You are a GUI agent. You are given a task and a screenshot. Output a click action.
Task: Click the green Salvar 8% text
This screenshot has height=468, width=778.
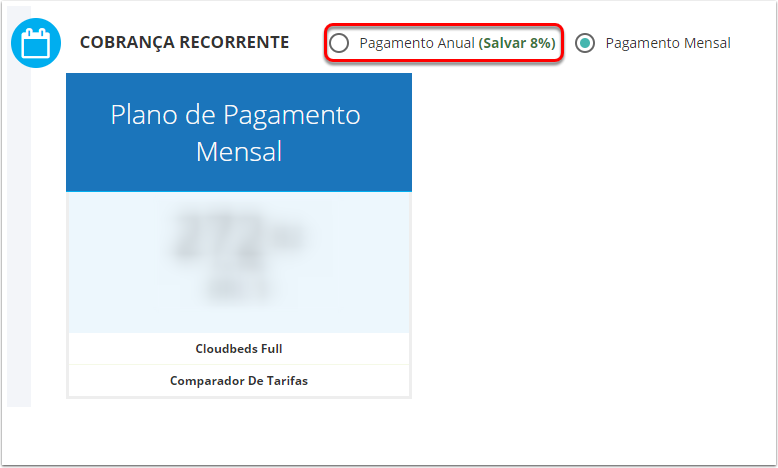click(x=517, y=43)
